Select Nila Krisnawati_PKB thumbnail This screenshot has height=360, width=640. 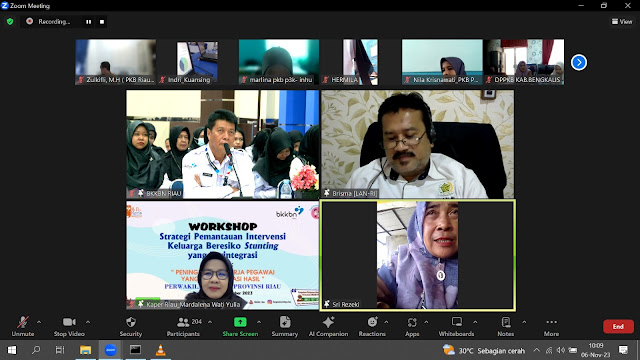pos(442,62)
